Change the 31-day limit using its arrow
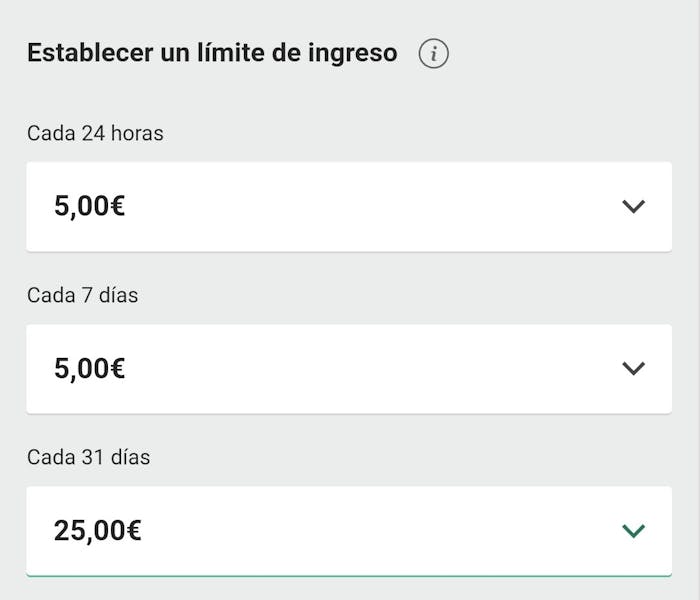 (x=633, y=530)
